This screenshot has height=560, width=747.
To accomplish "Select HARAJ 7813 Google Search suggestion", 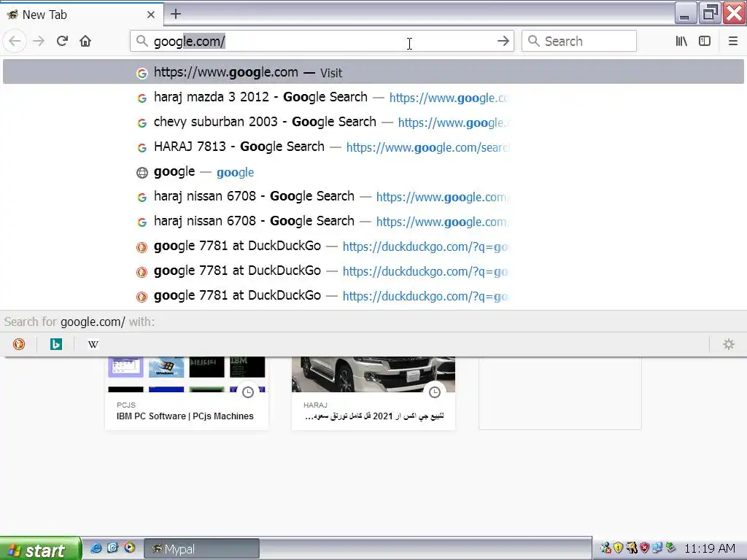I will (373, 147).
